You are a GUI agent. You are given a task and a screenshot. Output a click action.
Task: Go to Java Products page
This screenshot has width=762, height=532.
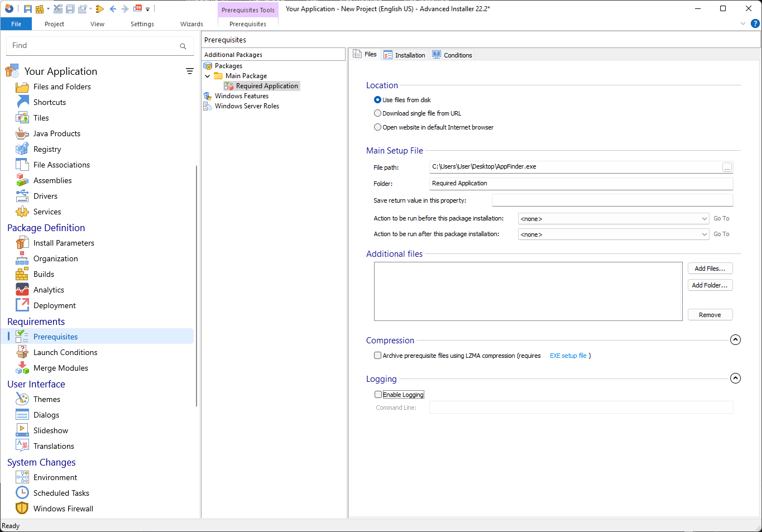pos(56,133)
